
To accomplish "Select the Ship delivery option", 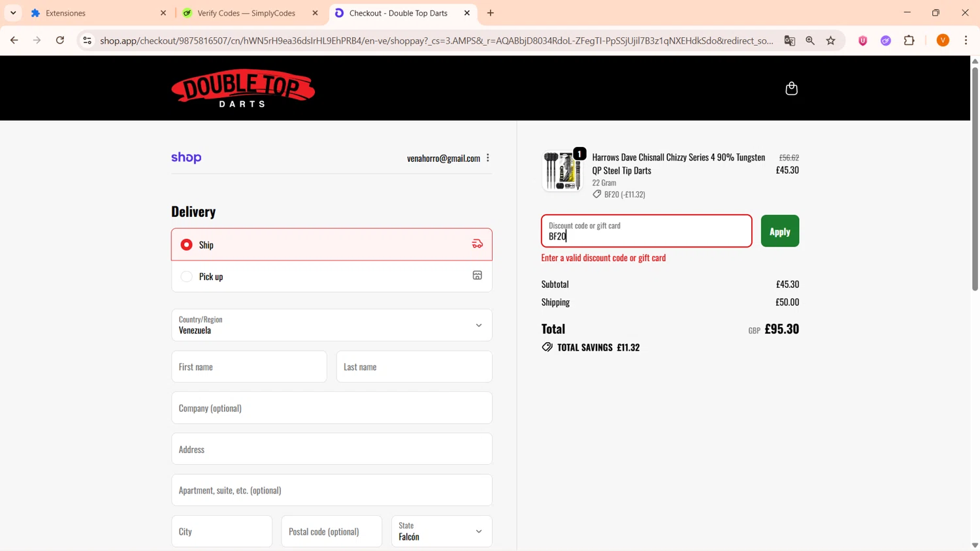I will click(331, 244).
